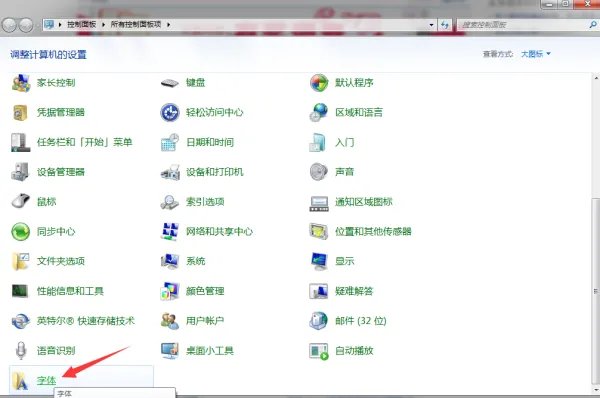Viewport: 600px width, 398px height.
Task: Open the 设备管理器 icon
Action: point(21,172)
